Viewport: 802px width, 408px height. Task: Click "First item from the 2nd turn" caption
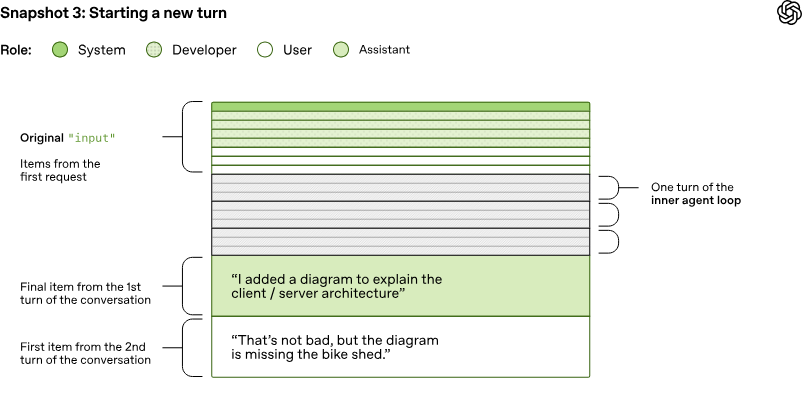coord(85,353)
